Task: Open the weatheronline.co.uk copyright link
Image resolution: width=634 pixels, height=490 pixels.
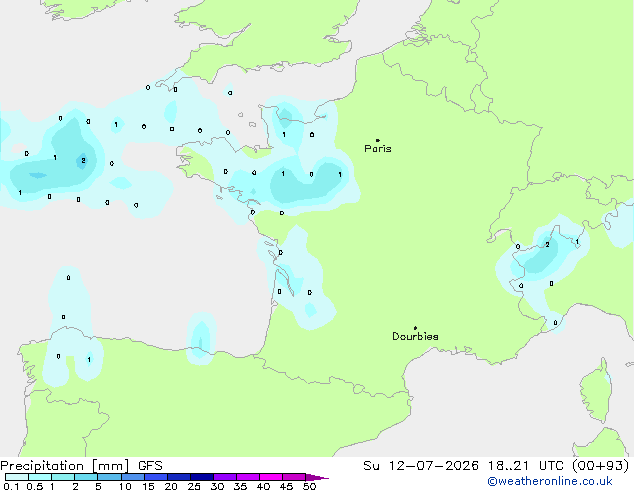Action: [550, 481]
